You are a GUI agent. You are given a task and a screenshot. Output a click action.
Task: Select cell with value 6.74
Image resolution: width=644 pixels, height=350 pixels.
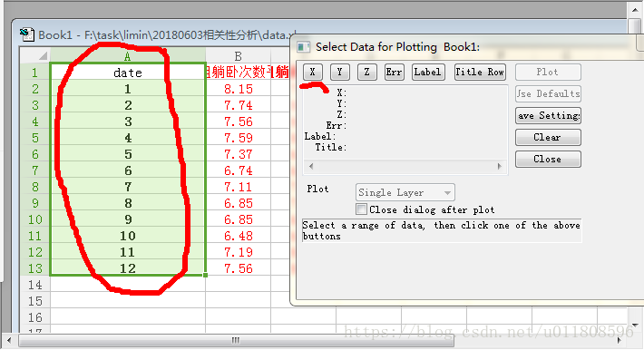point(238,170)
